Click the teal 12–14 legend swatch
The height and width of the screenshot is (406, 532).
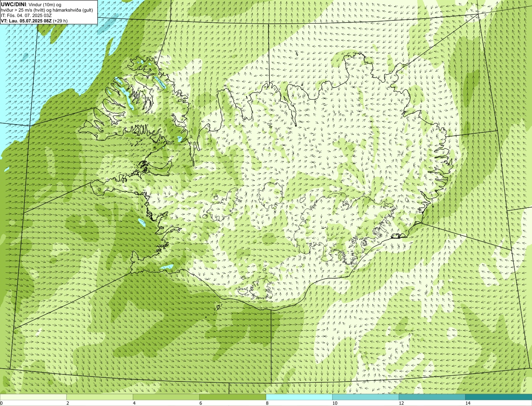tap(432, 397)
